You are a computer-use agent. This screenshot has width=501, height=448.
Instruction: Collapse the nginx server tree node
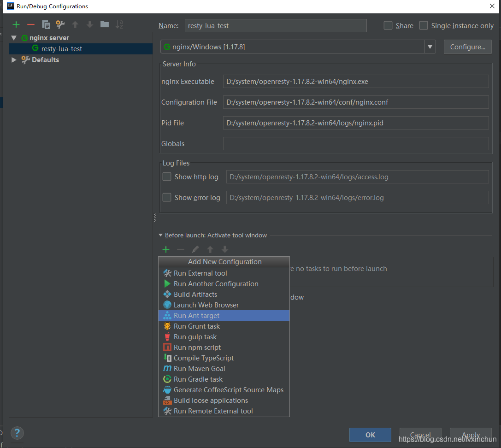14,38
